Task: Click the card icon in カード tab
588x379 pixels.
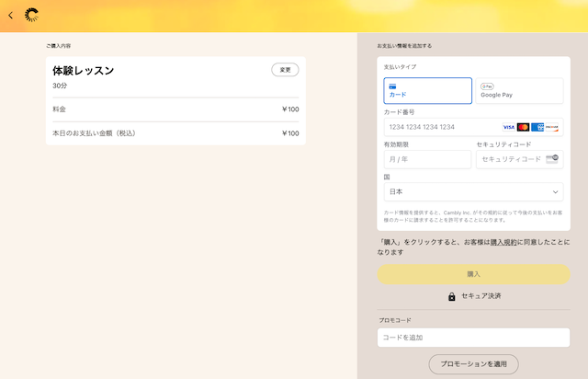Action: point(392,86)
